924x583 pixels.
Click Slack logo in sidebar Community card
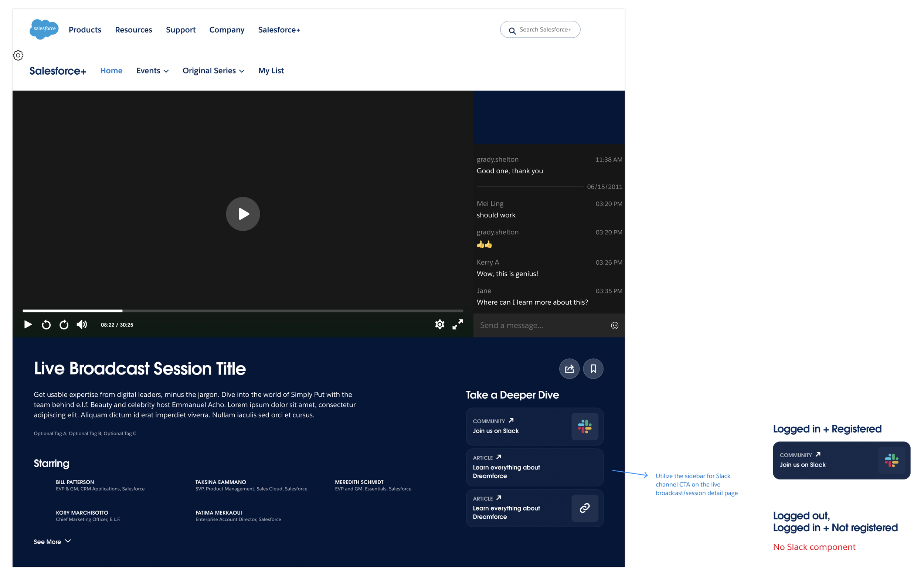coord(585,426)
